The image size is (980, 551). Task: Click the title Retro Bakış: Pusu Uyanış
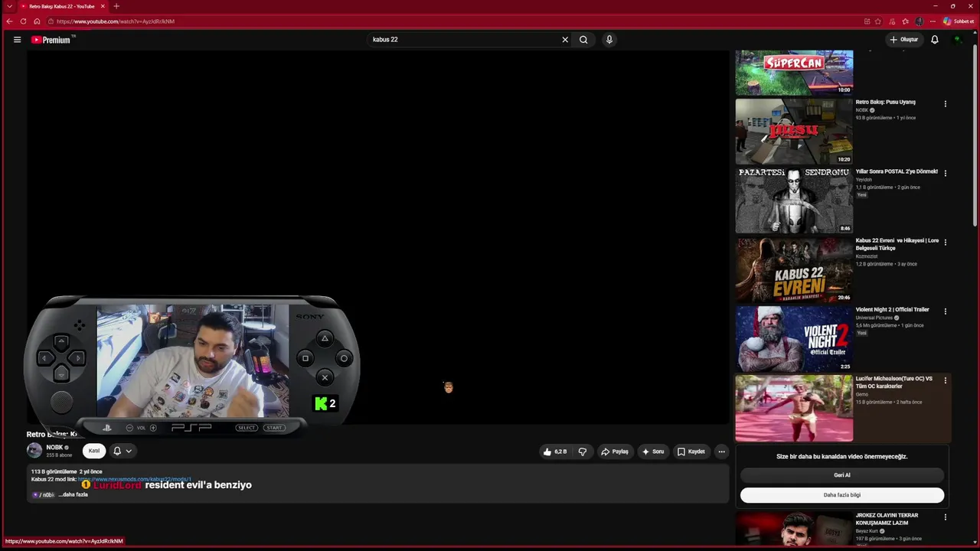coord(885,102)
